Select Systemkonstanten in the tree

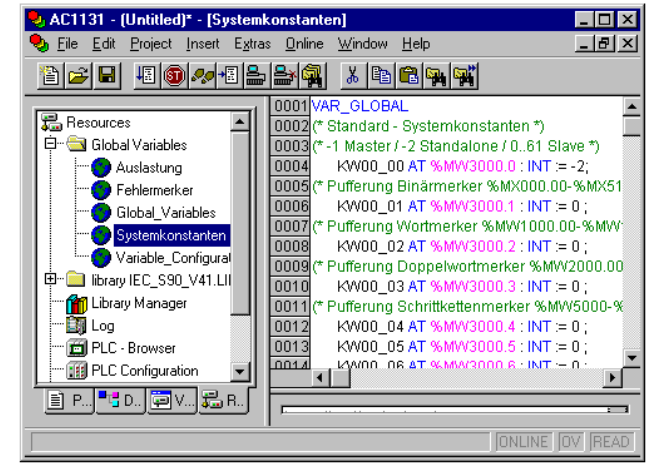tap(172, 236)
